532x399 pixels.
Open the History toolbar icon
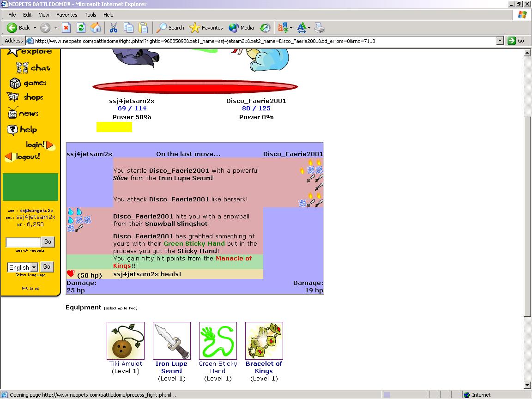pos(265,28)
